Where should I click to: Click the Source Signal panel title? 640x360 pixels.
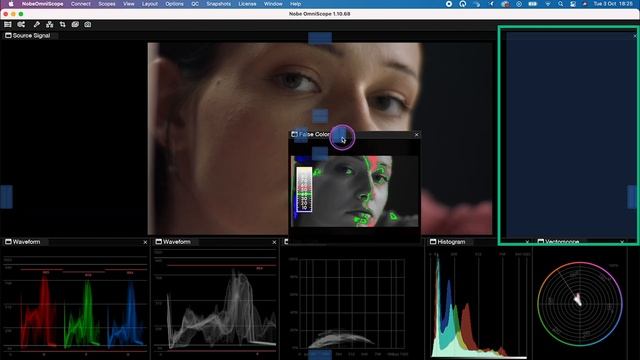coord(31,36)
